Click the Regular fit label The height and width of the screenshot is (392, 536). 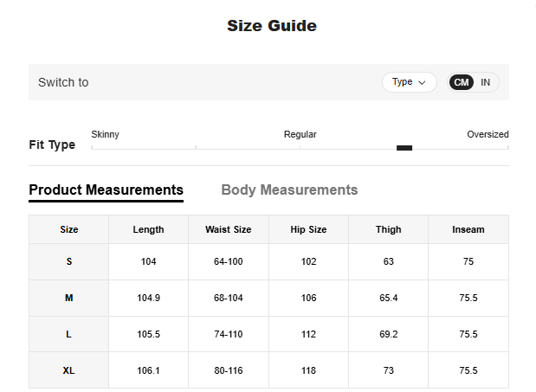[300, 134]
